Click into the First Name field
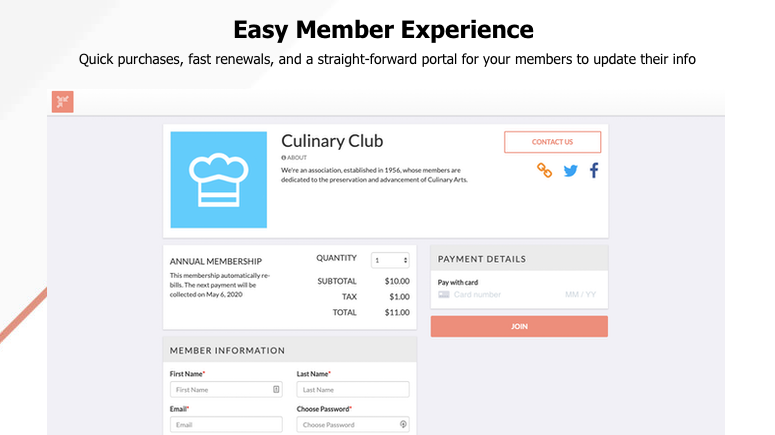775x435 pixels. click(x=220, y=390)
